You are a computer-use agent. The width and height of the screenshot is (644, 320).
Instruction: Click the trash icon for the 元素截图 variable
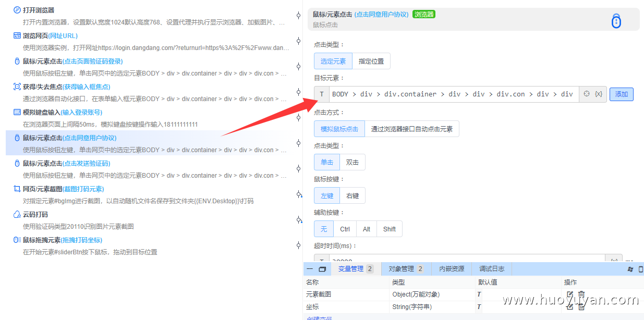point(581,294)
